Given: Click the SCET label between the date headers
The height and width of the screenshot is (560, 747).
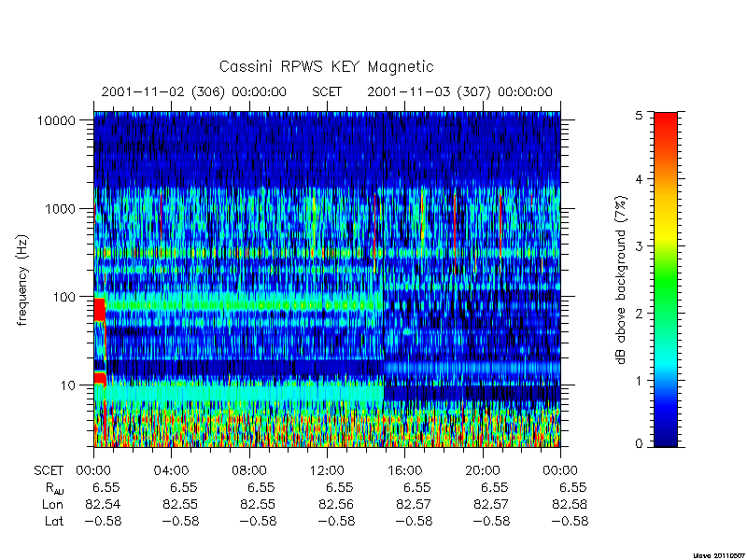Looking at the screenshot, I should pyautogui.click(x=327, y=91).
